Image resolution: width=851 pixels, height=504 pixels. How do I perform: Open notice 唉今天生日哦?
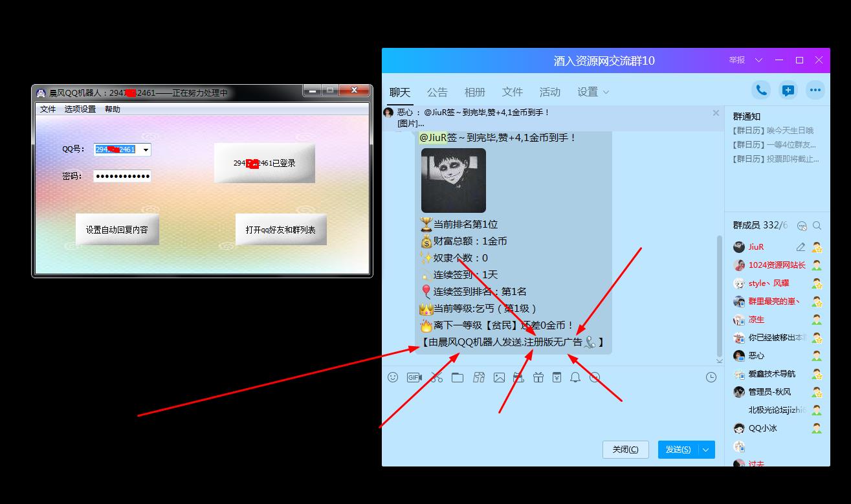point(774,131)
